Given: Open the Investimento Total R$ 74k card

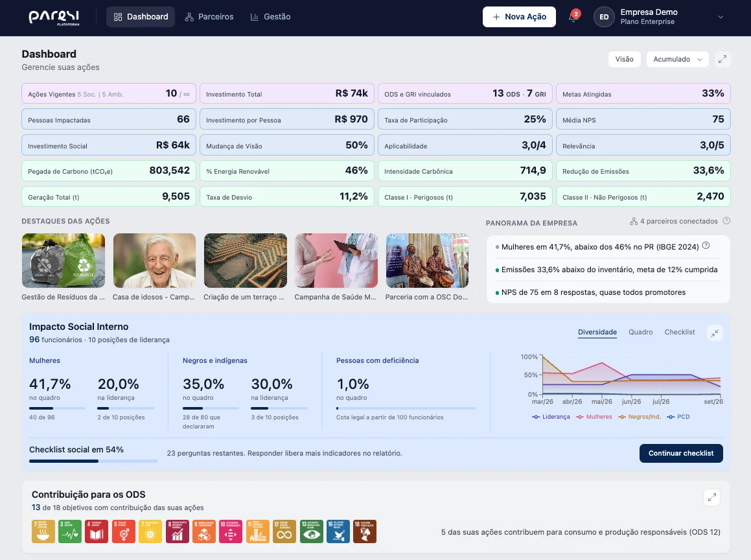Looking at the screenshot, I should [287, 93].
